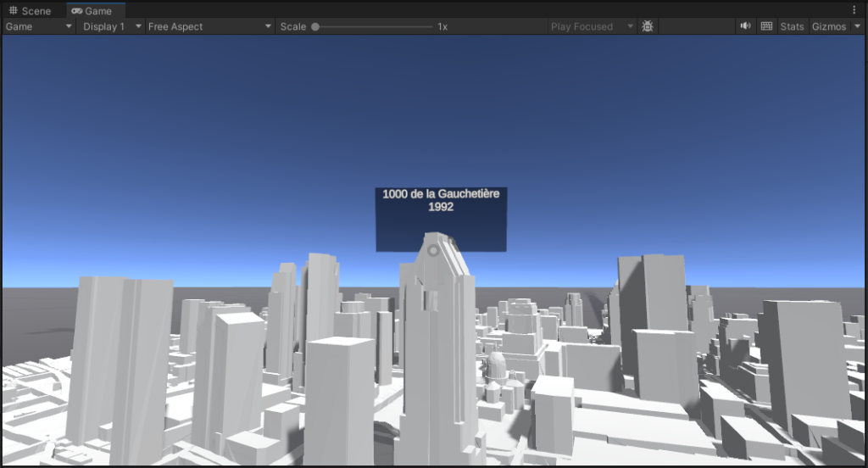Toggle the Frame Debugger bug icon

648,26
